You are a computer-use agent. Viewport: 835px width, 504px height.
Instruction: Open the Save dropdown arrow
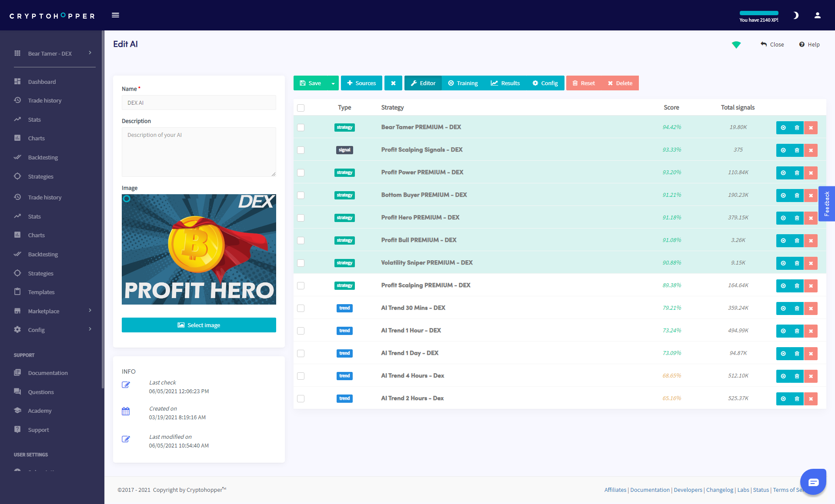coord(333,83)
